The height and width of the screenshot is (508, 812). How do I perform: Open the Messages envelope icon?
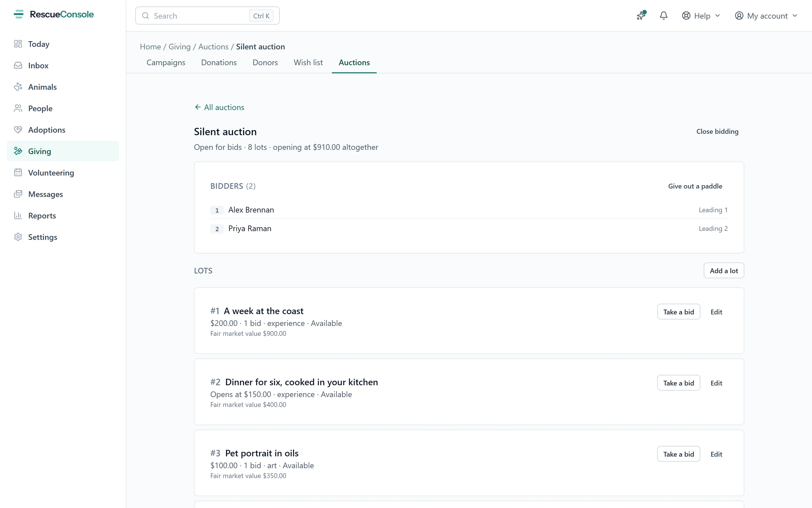[x=18, y=194]
